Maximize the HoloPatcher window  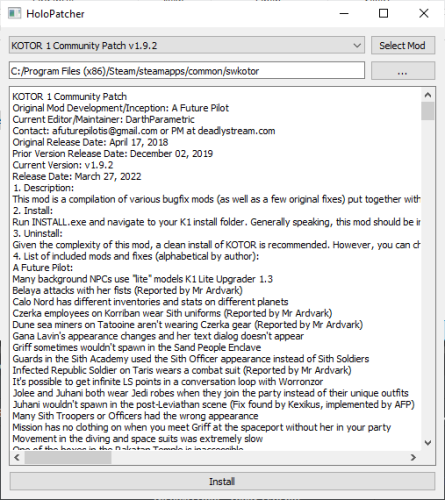pyautogui.click(x=384, y=14)
